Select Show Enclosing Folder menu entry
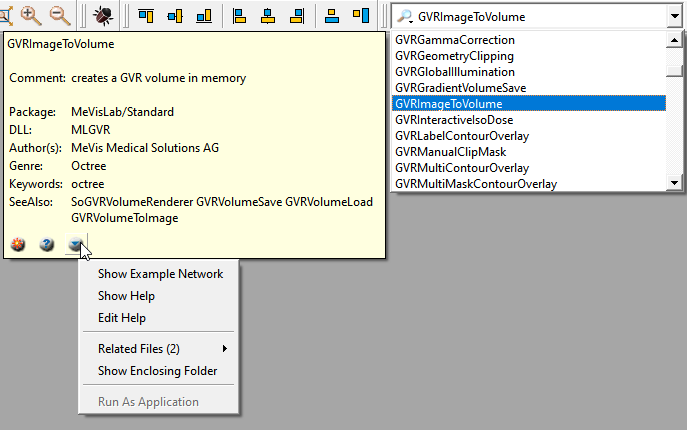 tap(157, 371)
